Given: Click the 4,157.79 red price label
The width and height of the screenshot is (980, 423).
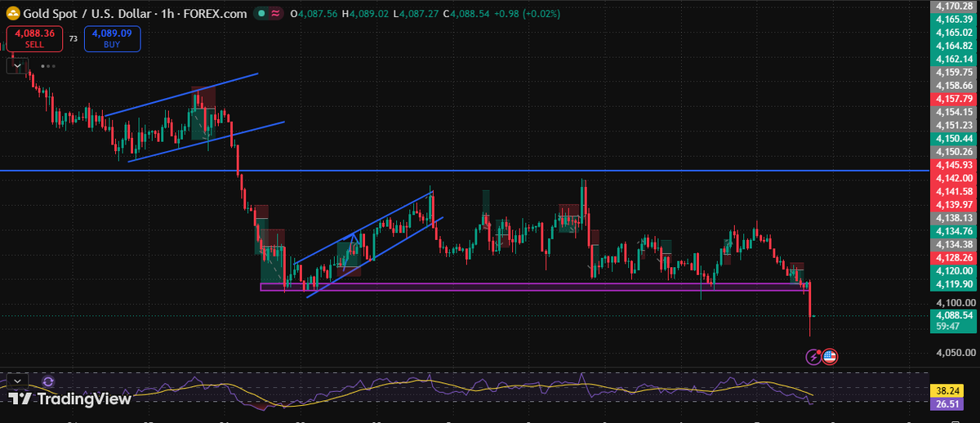Looking at the screenshot, I should (954, 99).
